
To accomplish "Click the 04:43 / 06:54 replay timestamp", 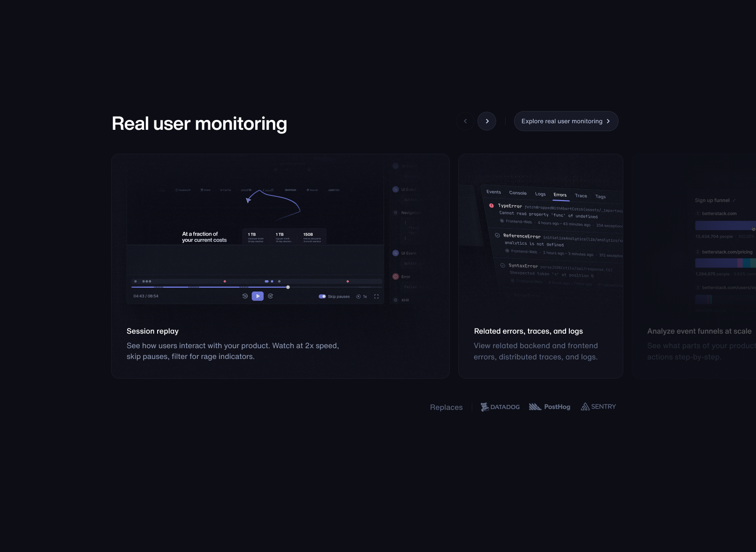I will tap(146, 296).
